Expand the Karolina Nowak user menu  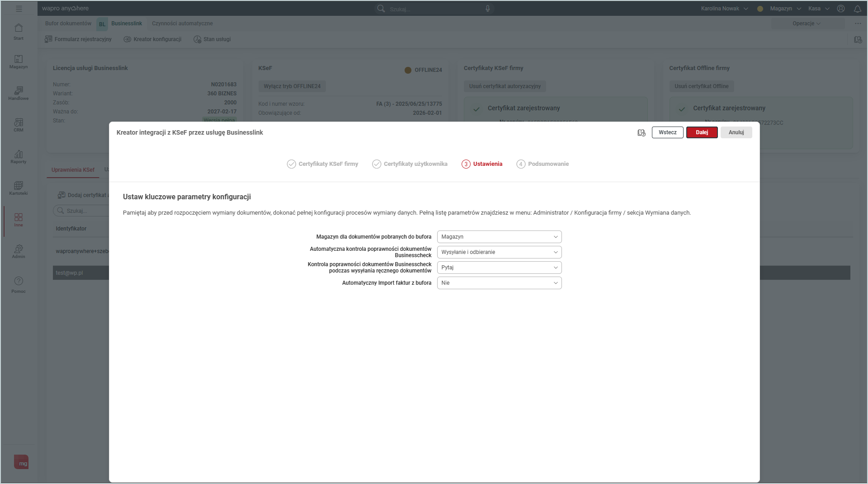tap(724, 9)
